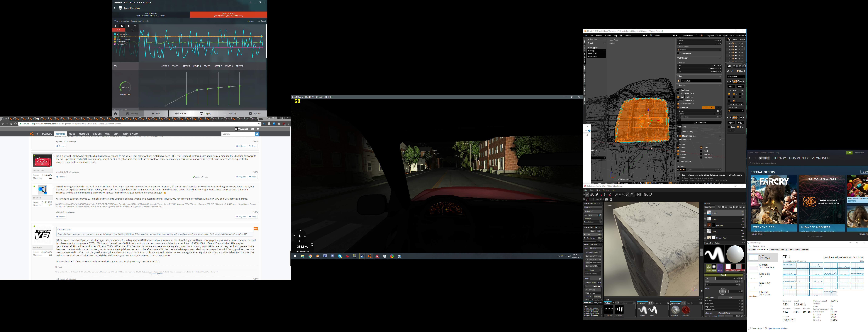Click Undo stack button in Substance Painter

593,207
